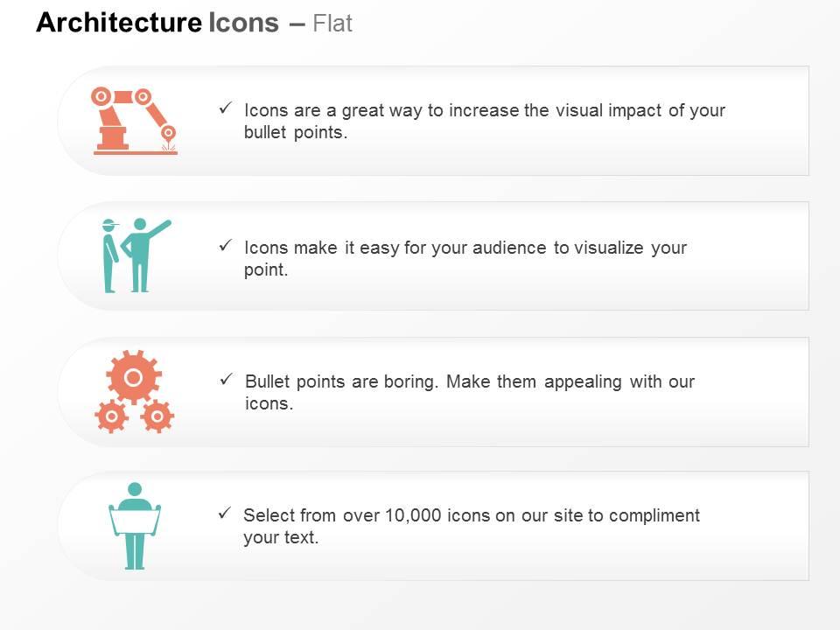Viewport: 840px width, 630px height.
Task: Click the pointing figure with raised arm
Action: [144, 255]
